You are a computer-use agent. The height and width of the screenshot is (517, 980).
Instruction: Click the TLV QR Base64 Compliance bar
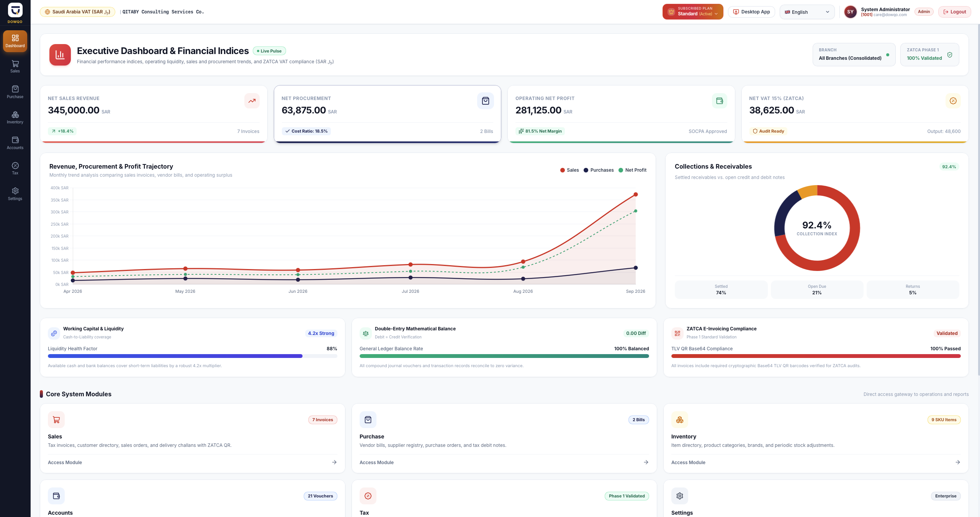click(x=816, y=356)
